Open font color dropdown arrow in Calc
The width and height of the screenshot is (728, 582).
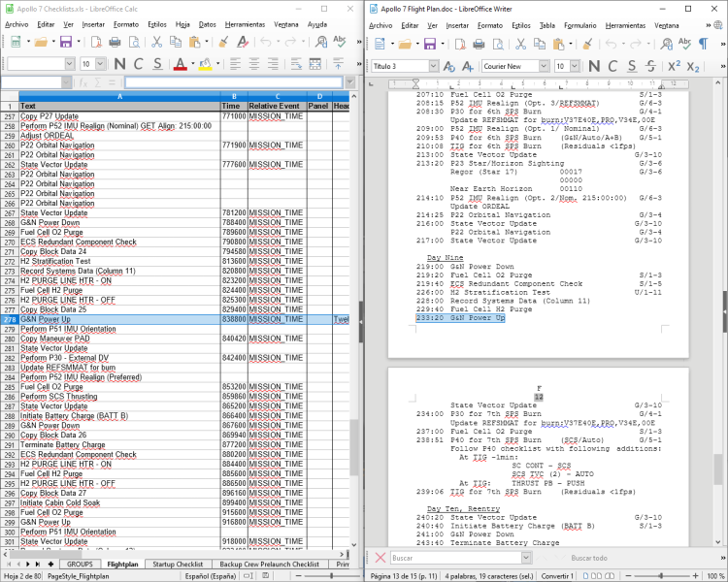pyautogui.click(x=193, y=64)
